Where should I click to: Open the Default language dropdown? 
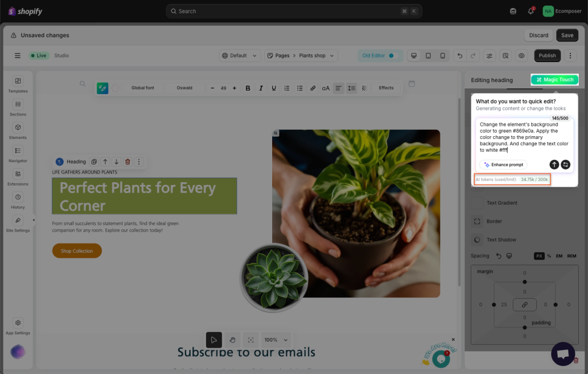click(239, 56)
